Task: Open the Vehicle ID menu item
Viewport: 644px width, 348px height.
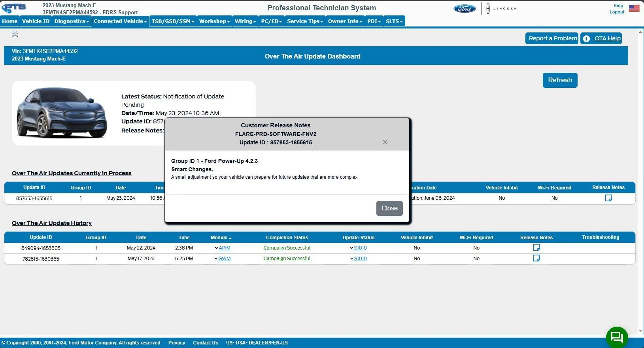Action: pyautogui.click(x=36, y=21)
